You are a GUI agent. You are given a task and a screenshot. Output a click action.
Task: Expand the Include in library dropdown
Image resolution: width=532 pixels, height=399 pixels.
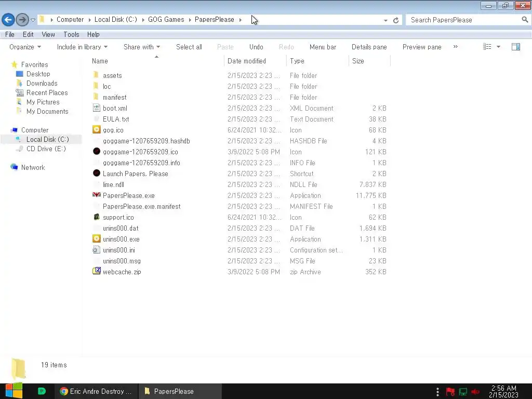(x=82, y=47)
